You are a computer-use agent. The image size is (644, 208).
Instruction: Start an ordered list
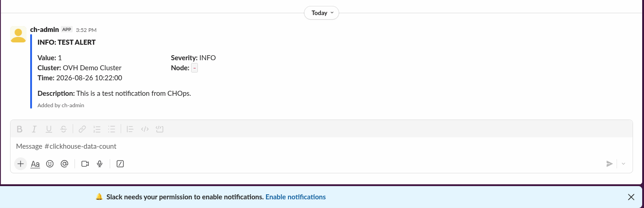tap(97, 129)
